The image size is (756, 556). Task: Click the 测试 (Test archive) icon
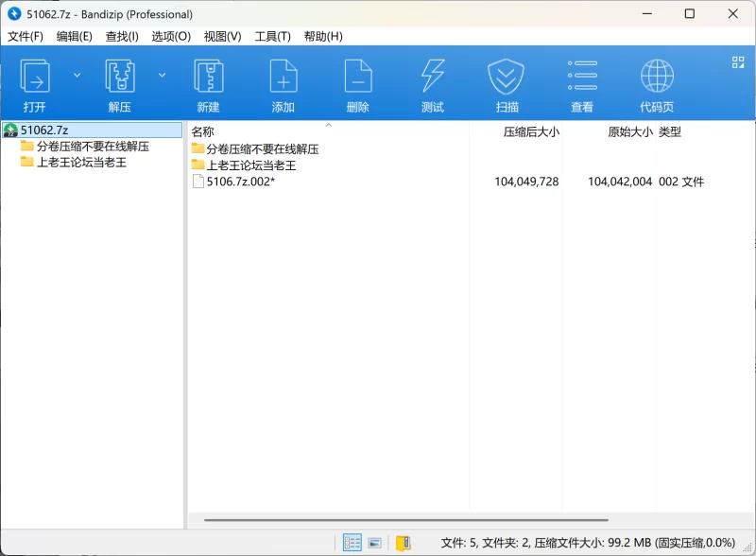pos(433,76)
